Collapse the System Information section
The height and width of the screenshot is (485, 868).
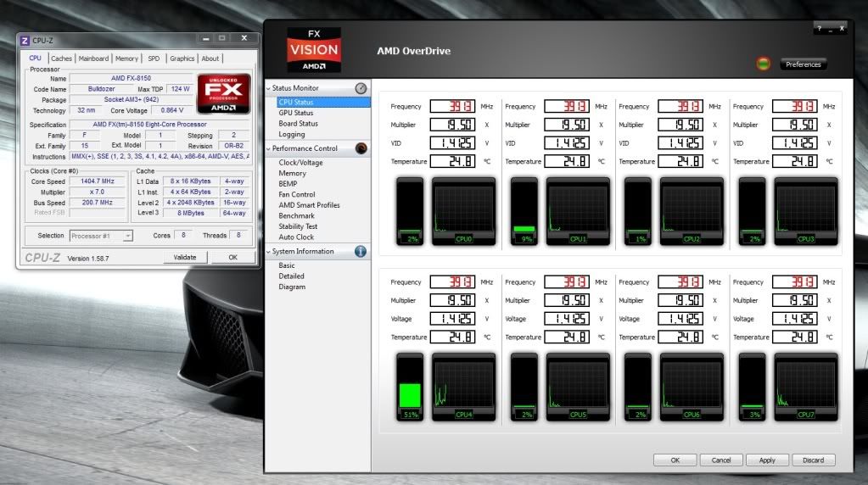point(268,252)
